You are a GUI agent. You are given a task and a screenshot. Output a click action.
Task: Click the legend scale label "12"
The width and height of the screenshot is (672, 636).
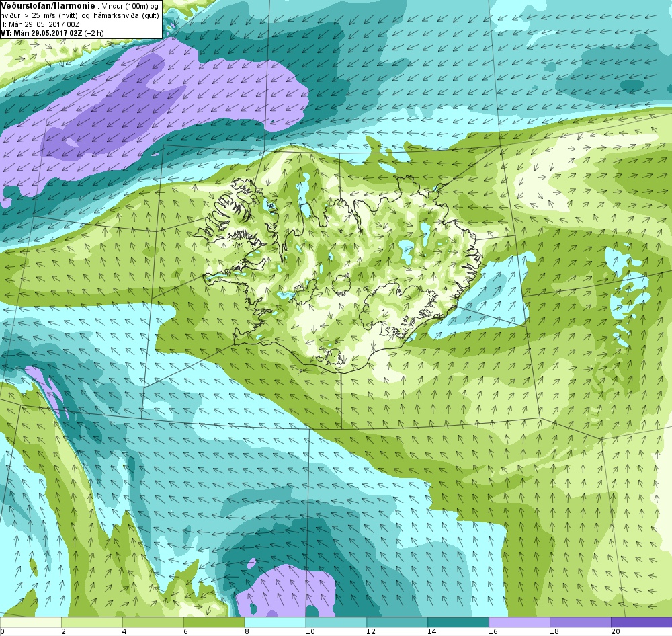click(x=371, y=631)
